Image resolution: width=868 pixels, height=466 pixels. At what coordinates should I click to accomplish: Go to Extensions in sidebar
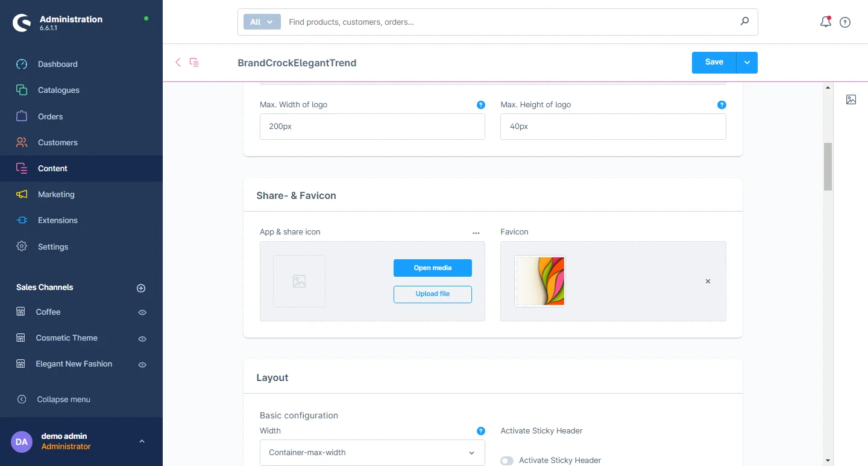pyautogui.click(x=57, y=220)
